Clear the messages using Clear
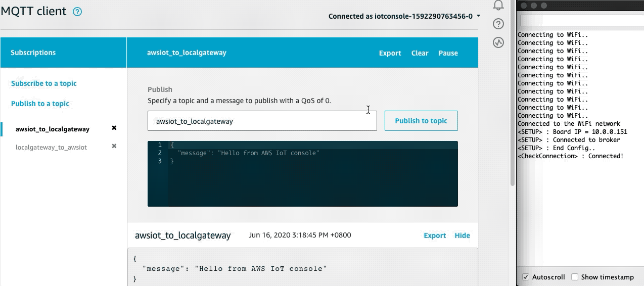Screen dimensions: 644x286 (x=420, y=53)
